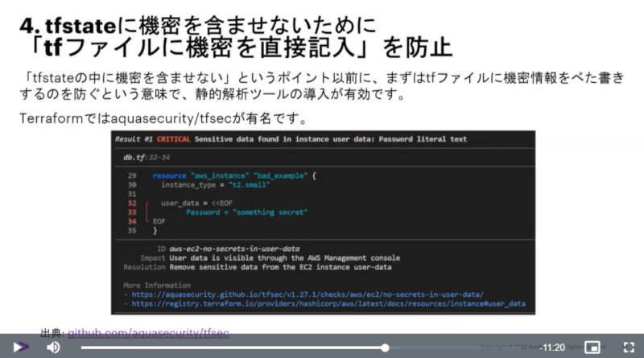This screenshot has width=644, height=358.
Task: Click the remaining time -11:20 display
Action: pyautogui.click(x=552, y=348)
